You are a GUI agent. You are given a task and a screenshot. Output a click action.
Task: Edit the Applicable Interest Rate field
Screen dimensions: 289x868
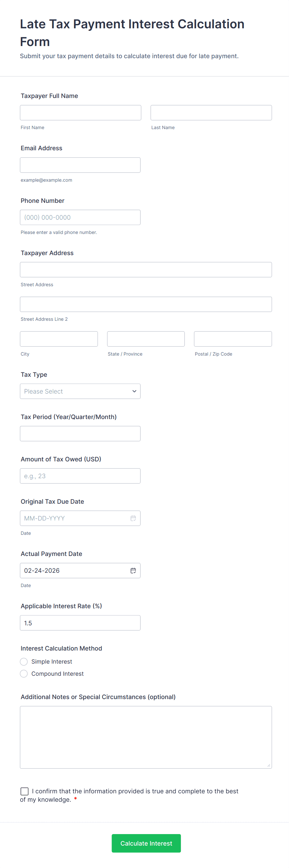tap(80, 623)
